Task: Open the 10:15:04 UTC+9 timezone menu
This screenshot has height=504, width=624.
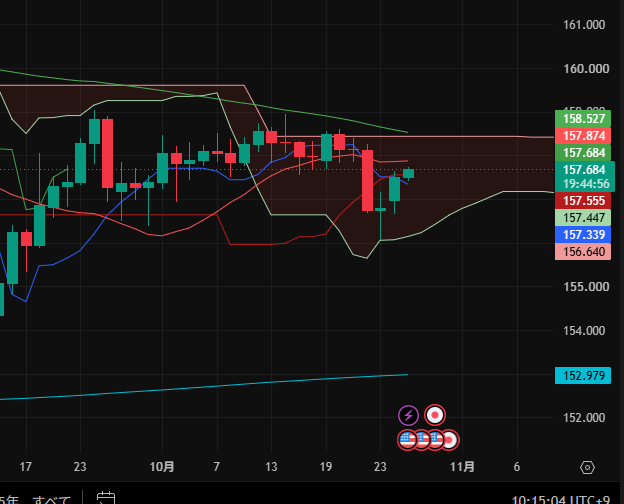Action: [560, 500]
